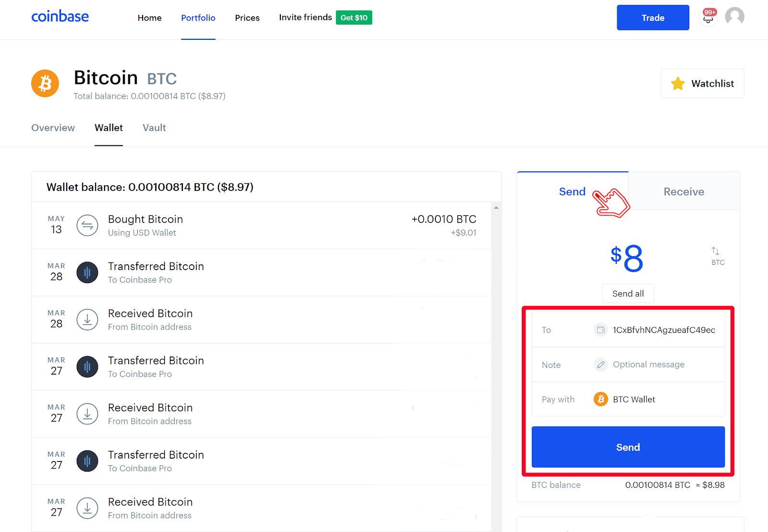Add to Watchlist button
Viewport: 768px width, 532px height.
(702, 83)
